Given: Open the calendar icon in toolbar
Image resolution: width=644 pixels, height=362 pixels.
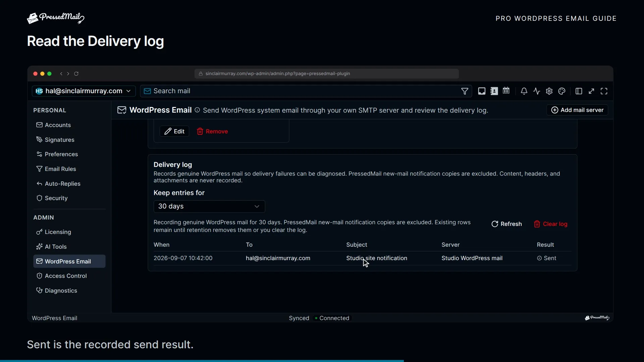Looking at the screenshot, I should [506, 91].
